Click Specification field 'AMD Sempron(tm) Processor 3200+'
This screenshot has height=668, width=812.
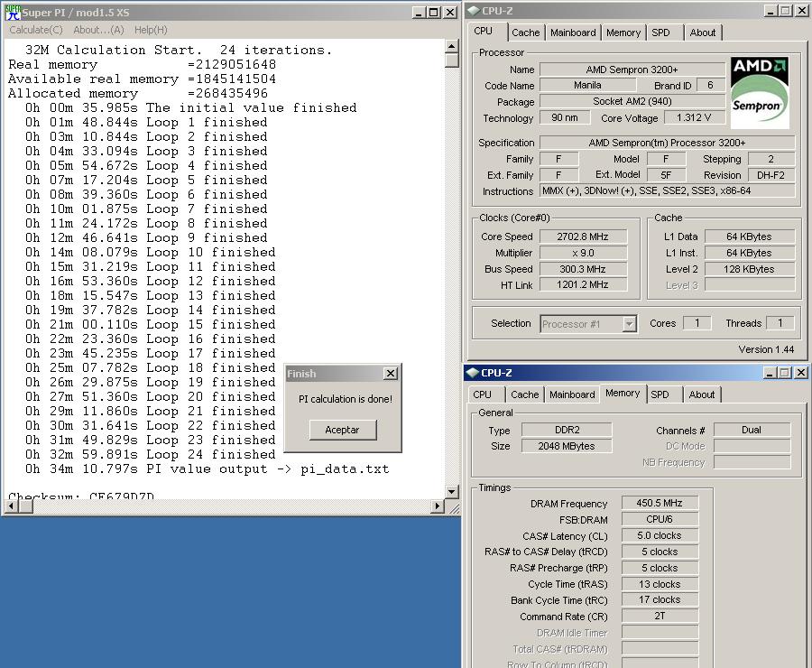(x=667, y=143)
